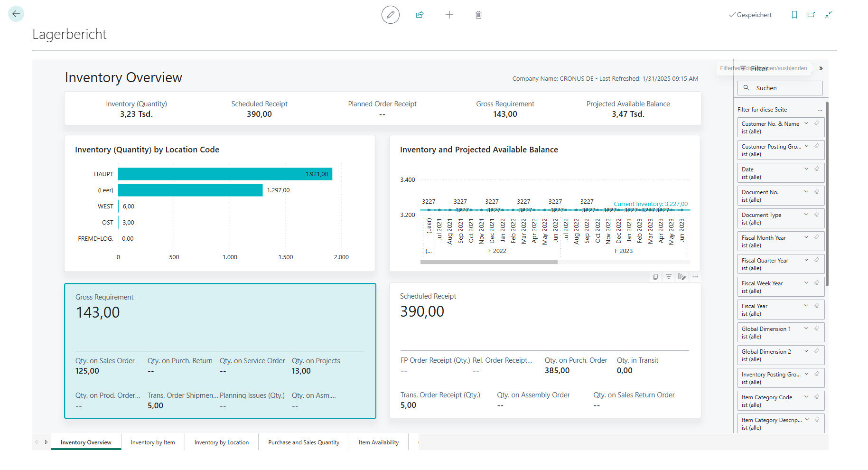868x470 pixels.
Task: Click the bookmark icon
Action: 794,15
